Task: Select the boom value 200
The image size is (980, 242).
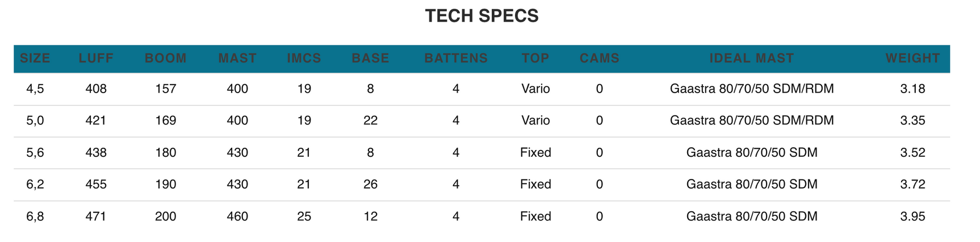Action: pyautogui.click(x=166, y=216)
